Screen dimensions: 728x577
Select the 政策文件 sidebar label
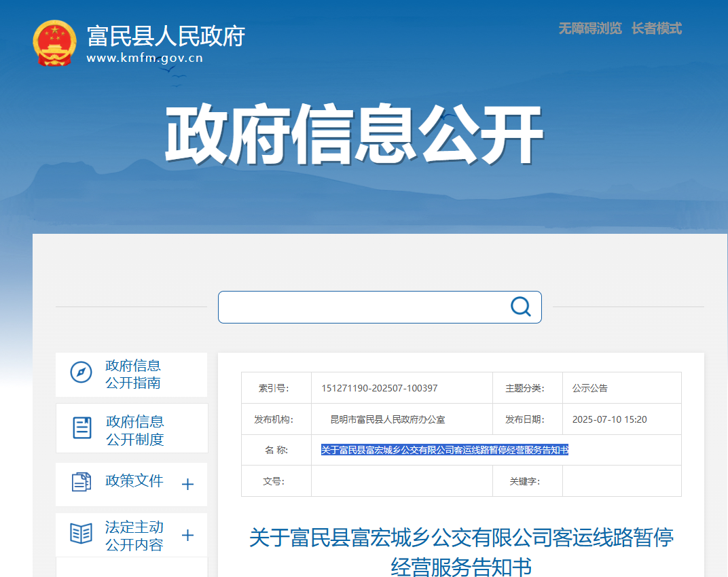(x=134, y=481)
